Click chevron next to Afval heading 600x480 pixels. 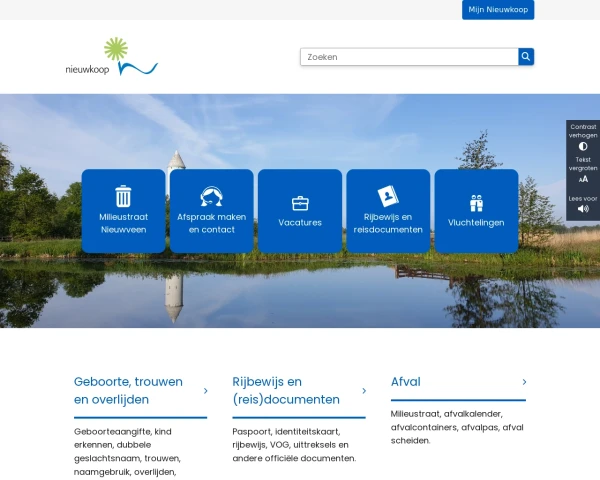point(524,382)
